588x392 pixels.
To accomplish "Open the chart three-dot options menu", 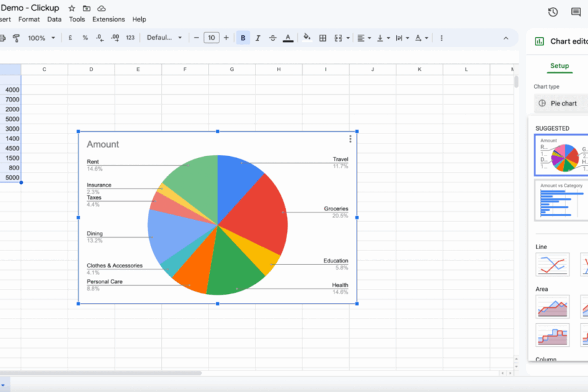I will pyautogui.click(x=350, y=139).
